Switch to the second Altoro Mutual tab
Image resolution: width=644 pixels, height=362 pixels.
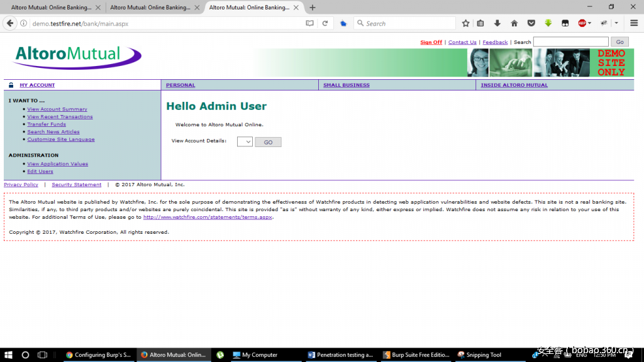[149, 6]
